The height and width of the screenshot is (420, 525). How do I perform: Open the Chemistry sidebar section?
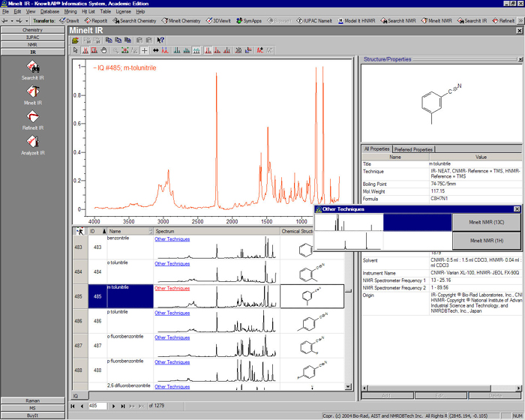pyautogui.click(x=33, y=30)
